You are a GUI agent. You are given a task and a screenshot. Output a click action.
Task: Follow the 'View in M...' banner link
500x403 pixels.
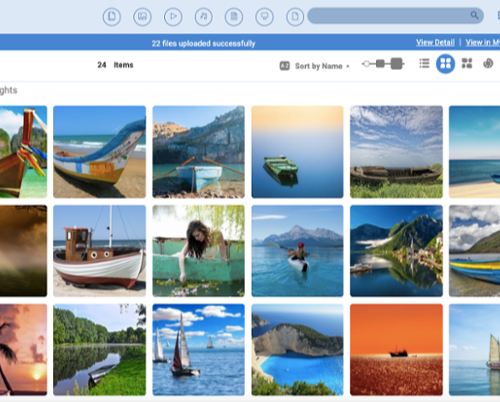483,43
